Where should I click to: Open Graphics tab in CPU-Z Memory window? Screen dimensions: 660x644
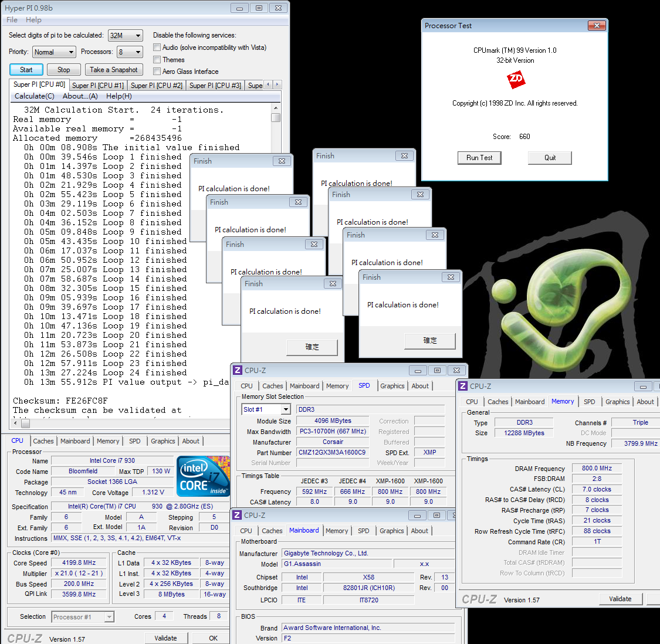click(618, 402)
